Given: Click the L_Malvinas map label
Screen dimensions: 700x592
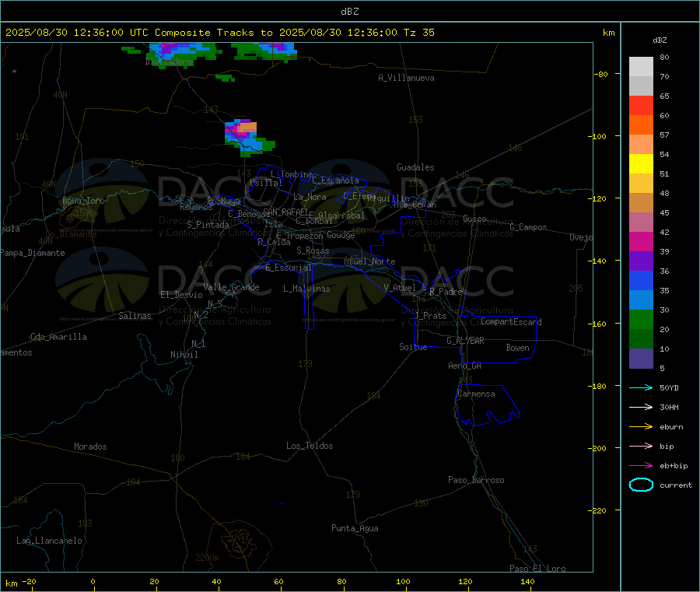Looking at the screenshot, I should pyautogui.click(x=306, y=289).
